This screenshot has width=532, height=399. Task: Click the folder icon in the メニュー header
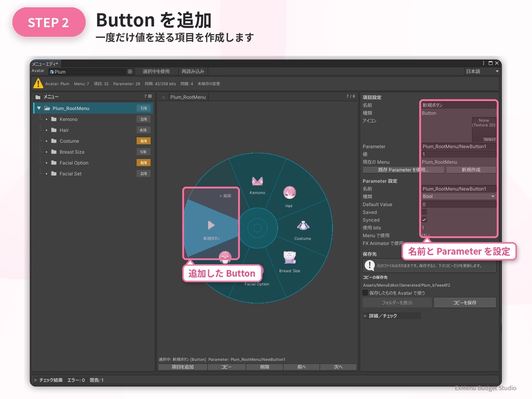click(38, 97)
